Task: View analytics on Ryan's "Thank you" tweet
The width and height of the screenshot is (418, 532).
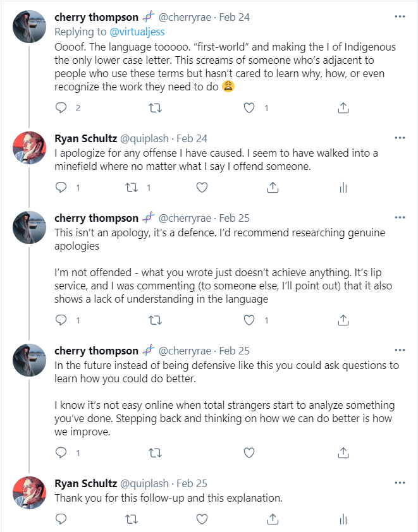Action: 343,519
